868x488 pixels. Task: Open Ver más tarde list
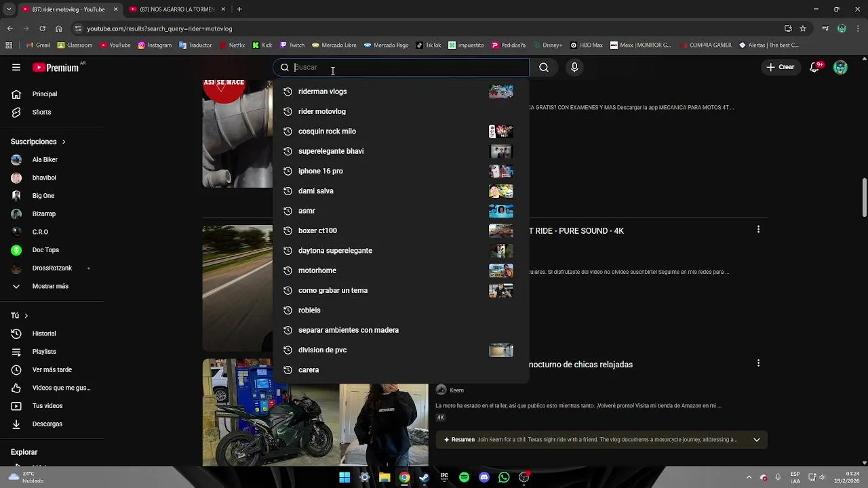pyautogui.click(x=52, y=370)
